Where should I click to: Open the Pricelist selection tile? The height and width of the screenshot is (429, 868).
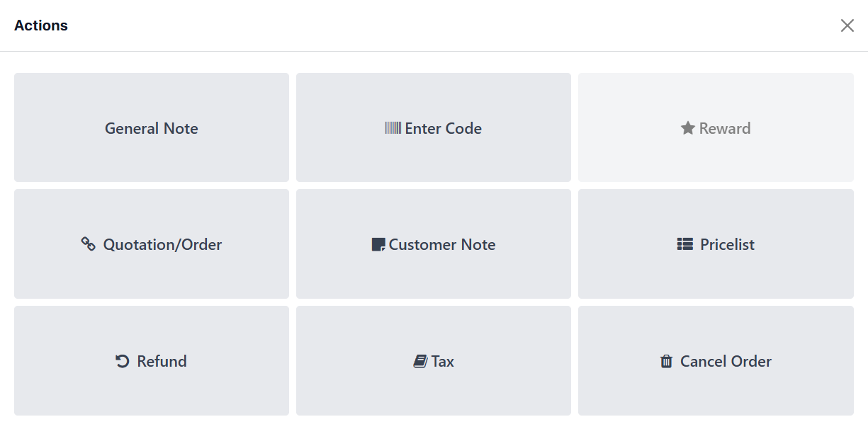716,244
